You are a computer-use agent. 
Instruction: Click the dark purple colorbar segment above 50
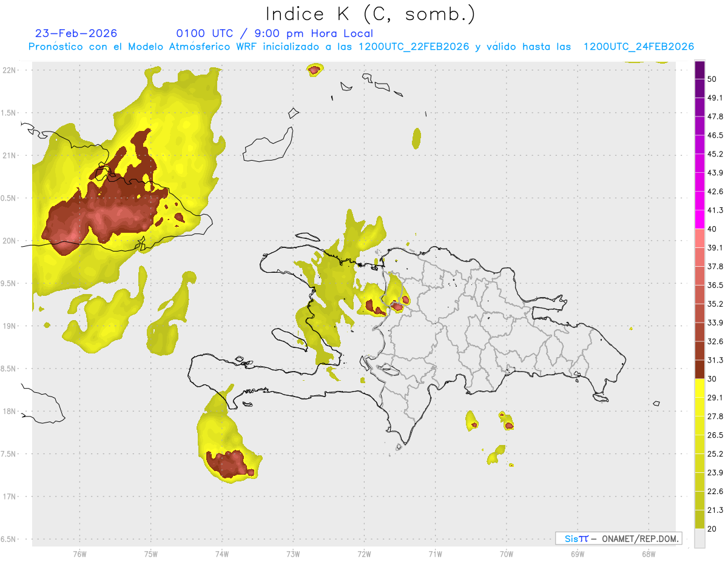pyautogui.click(x=699, y=70)
